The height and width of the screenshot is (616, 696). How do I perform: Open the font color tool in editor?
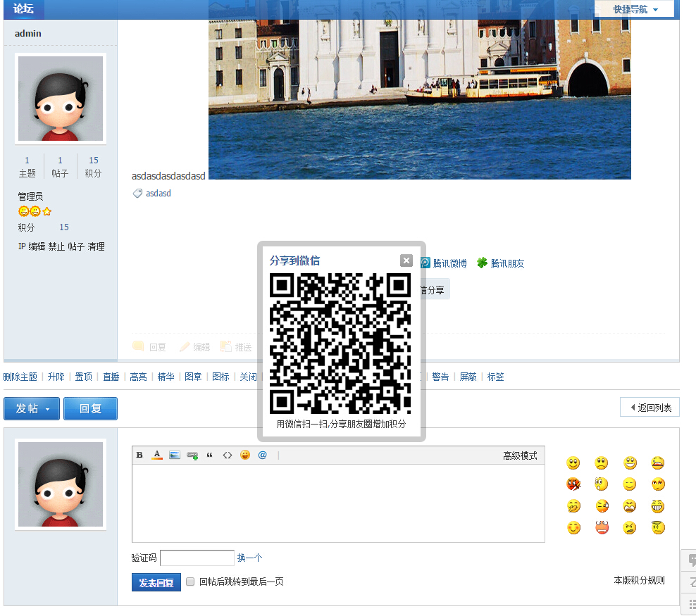tap(157, 455)
